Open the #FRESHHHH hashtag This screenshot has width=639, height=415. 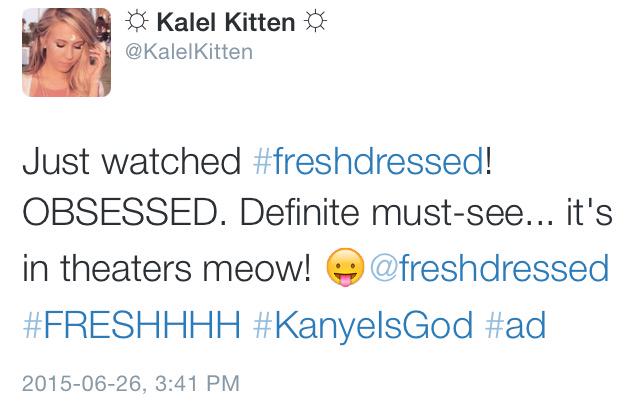tap(132, 324)
